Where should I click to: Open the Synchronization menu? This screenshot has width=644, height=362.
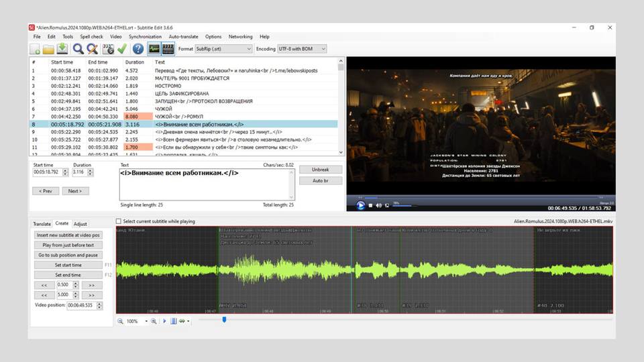(x=145, y=36)
